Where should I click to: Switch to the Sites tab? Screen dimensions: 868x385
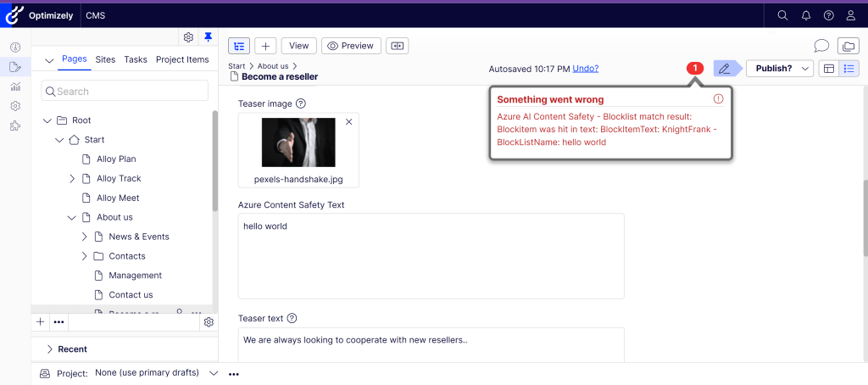point(105,59)
